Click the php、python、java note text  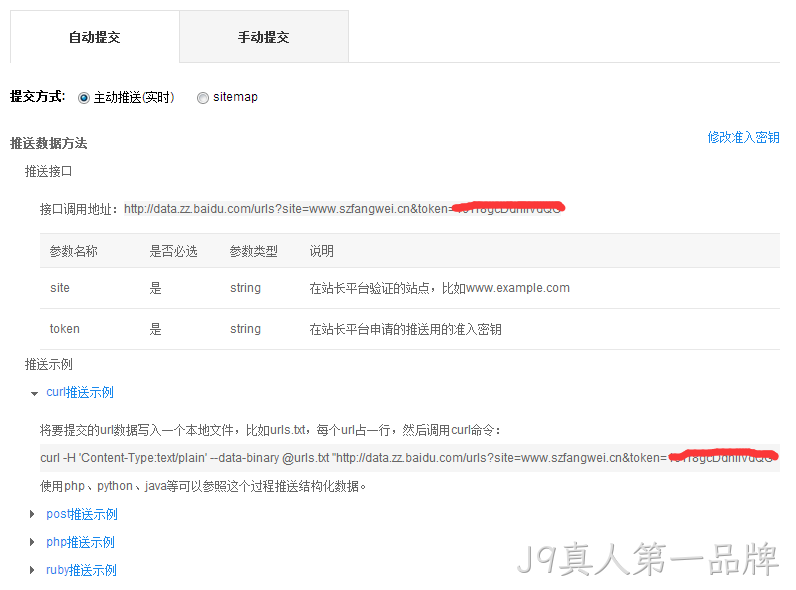pos(203,486)
